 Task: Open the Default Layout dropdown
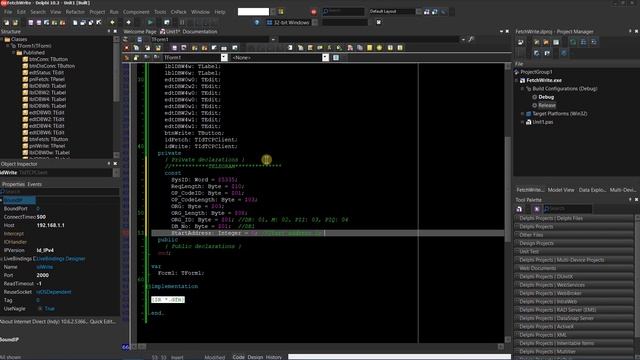click(x=418, y=12)
